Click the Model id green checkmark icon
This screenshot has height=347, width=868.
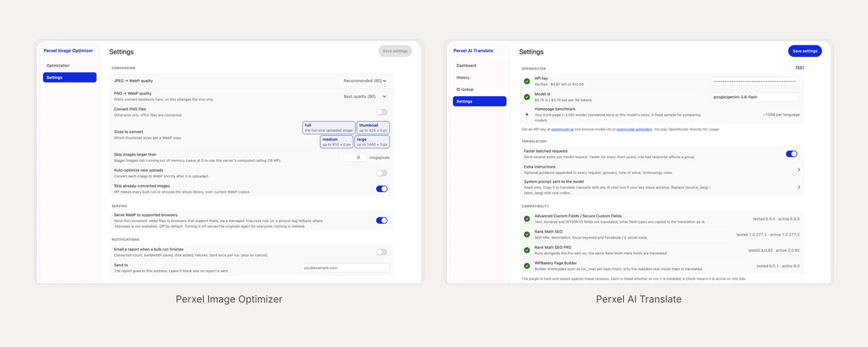coord(527,97)
